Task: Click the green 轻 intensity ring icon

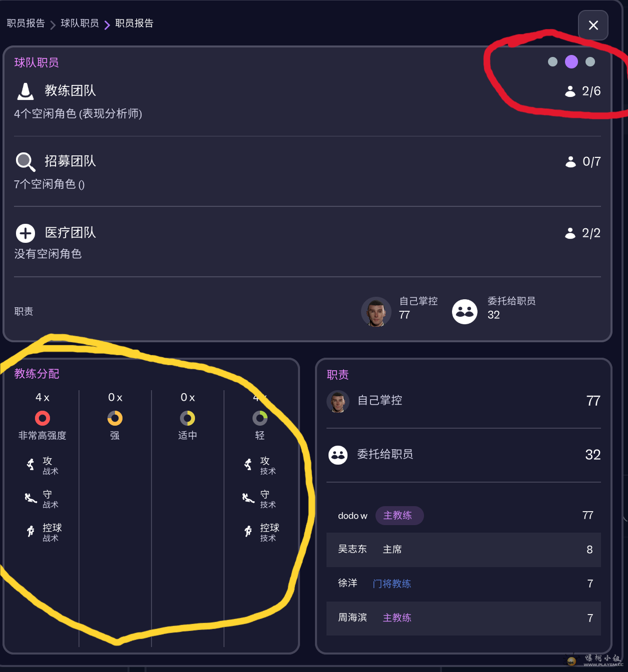Action: [x=260, y=418]
